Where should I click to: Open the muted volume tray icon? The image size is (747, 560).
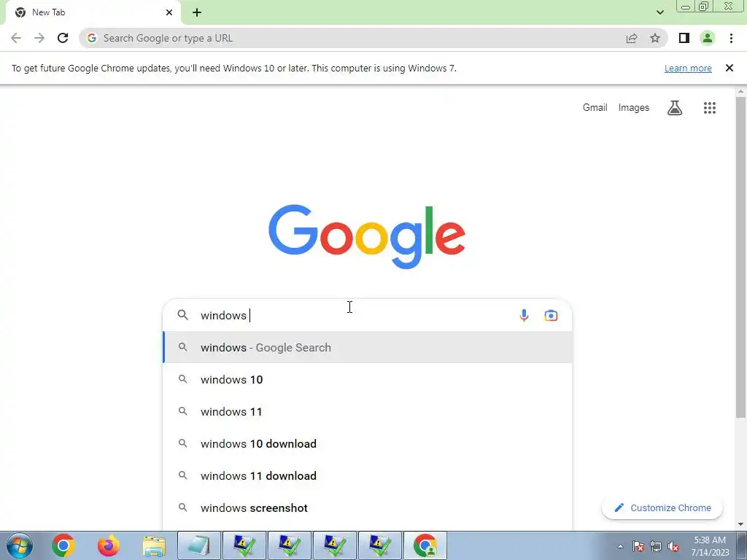[673, 546]
